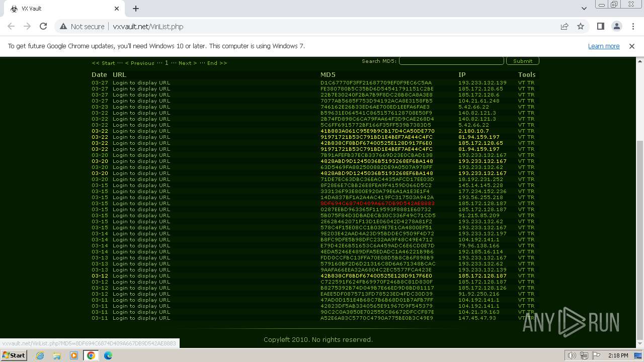Screen dimensions: 644x362
Task: Go to End page link
Action: [x=217, y=63]
